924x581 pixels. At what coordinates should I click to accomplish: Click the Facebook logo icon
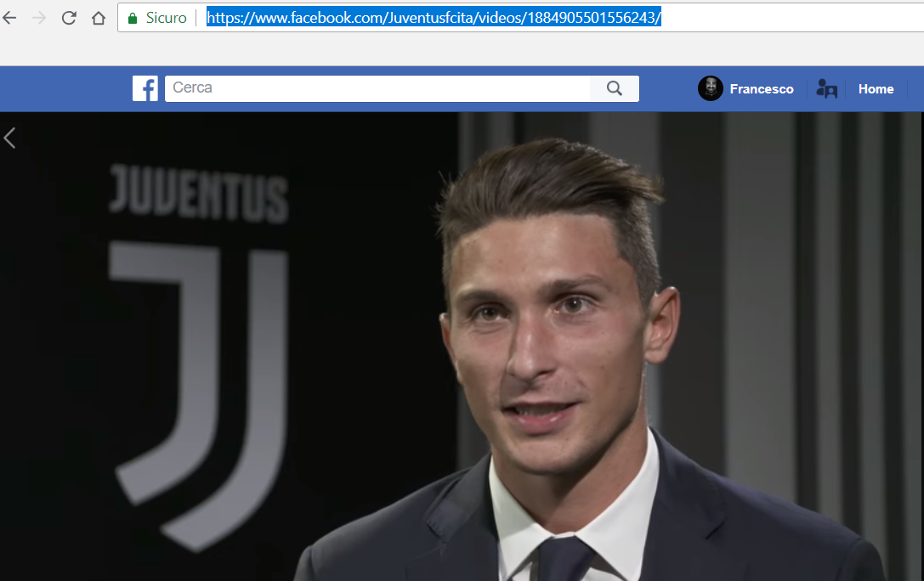click(145, 88)
